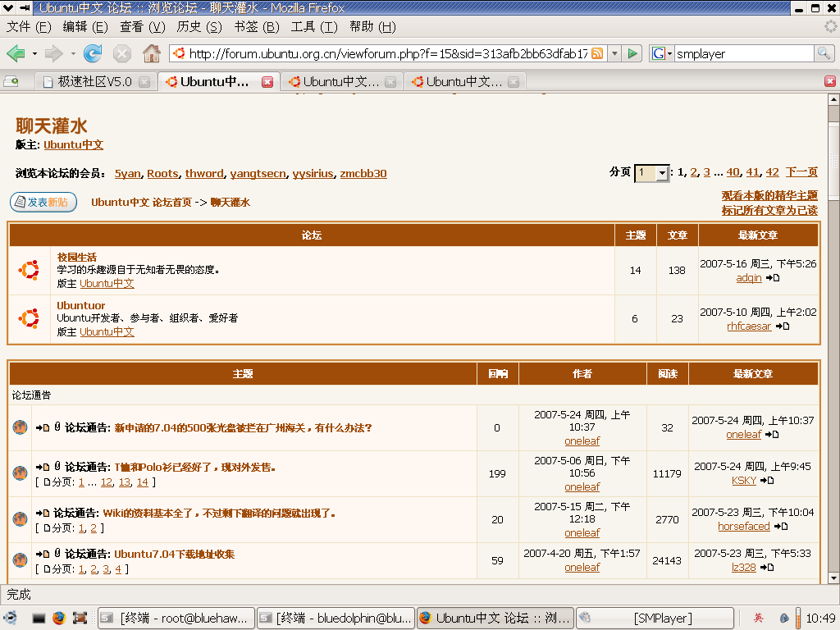Open the 文件 (F) menu
840x630 pixels.
pyautogui.click(x=29, y=27)
